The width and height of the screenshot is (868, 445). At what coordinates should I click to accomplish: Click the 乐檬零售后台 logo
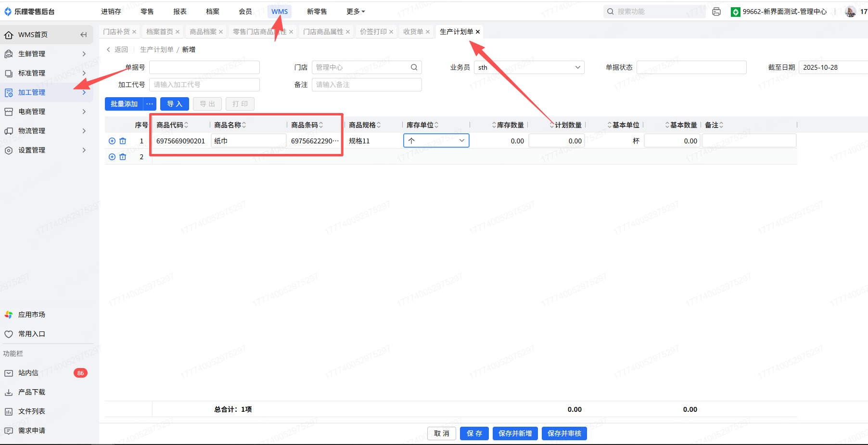tap(29, 12)
